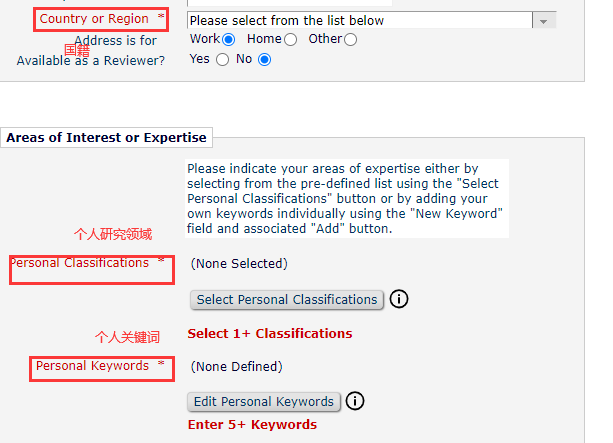Viewport: 613px width, 443px height.
Task: Select the Other address radio button
Action: click(x=350, y=39)
